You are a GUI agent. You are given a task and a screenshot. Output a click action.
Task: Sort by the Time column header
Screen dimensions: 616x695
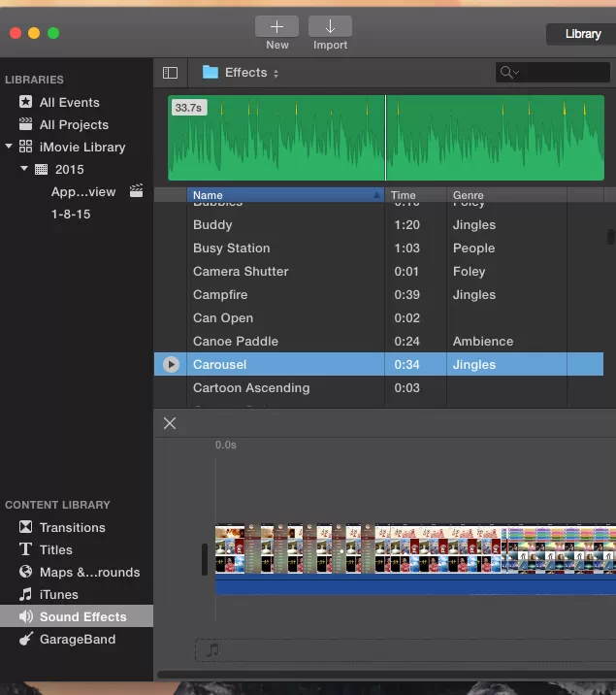pos(415,195)
